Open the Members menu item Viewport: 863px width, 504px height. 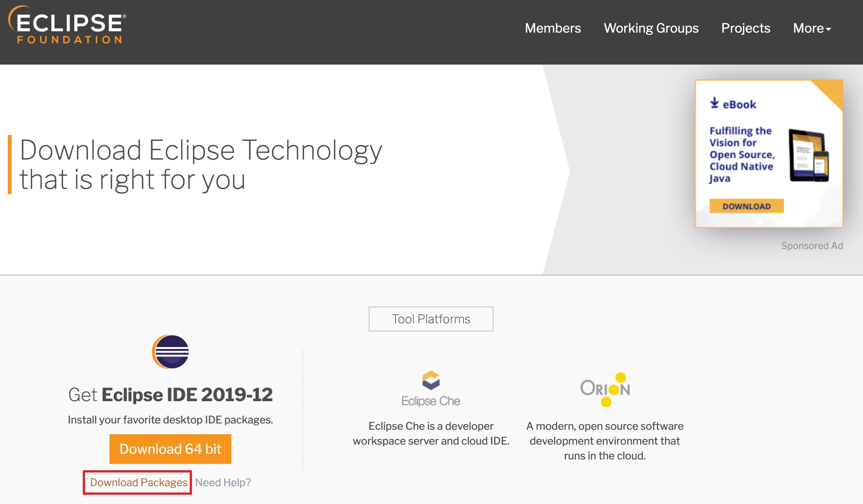[x=553, y=28]
